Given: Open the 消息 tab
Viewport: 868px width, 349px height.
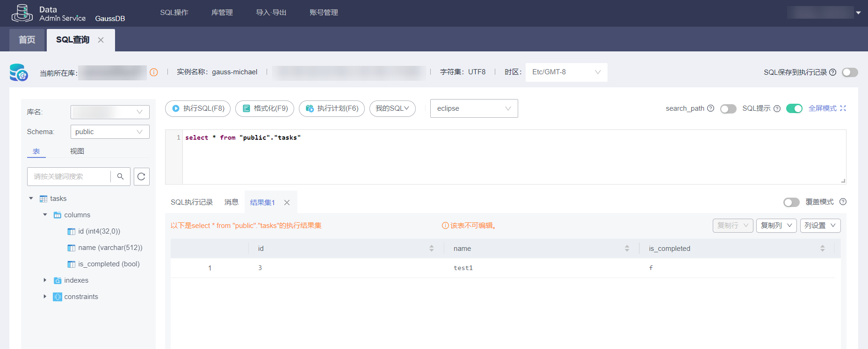Looking at the screenshot, I should [231, 202].
